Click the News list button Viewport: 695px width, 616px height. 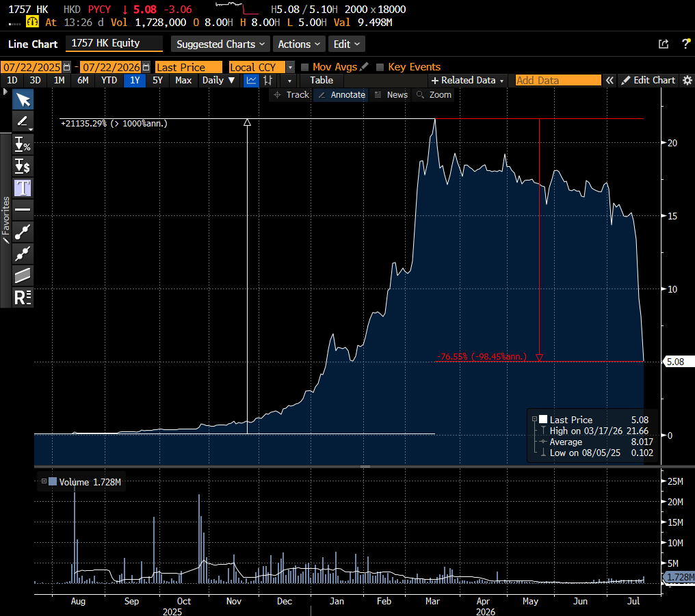[391, 95]
